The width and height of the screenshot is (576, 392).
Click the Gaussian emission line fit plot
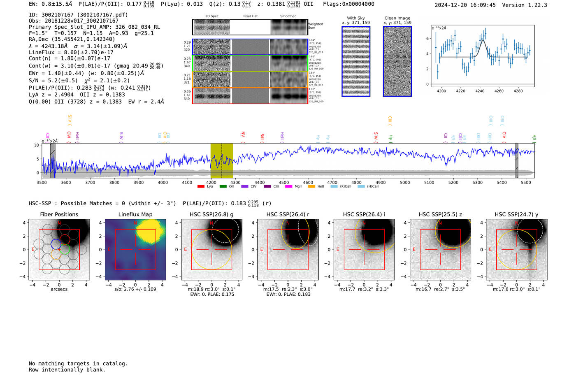click(482, 56)
